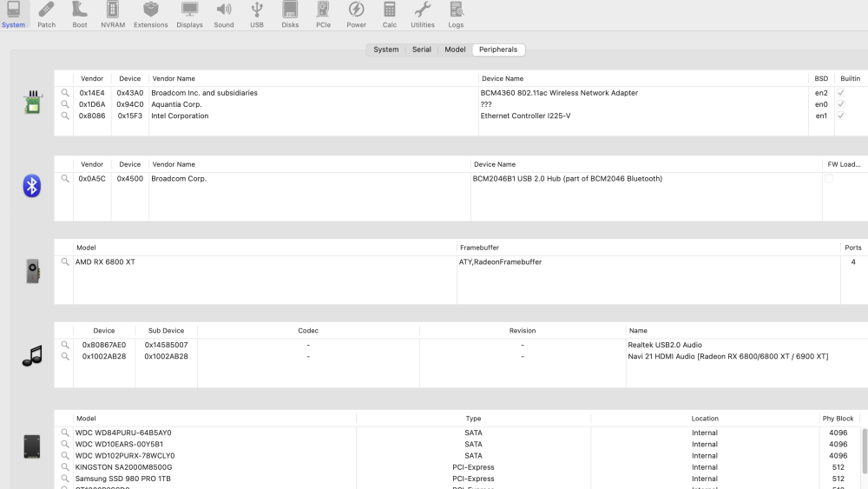Click the disks list vertical scrollbar
Viewport: 868px width, 489px height.
pos(865,452)
